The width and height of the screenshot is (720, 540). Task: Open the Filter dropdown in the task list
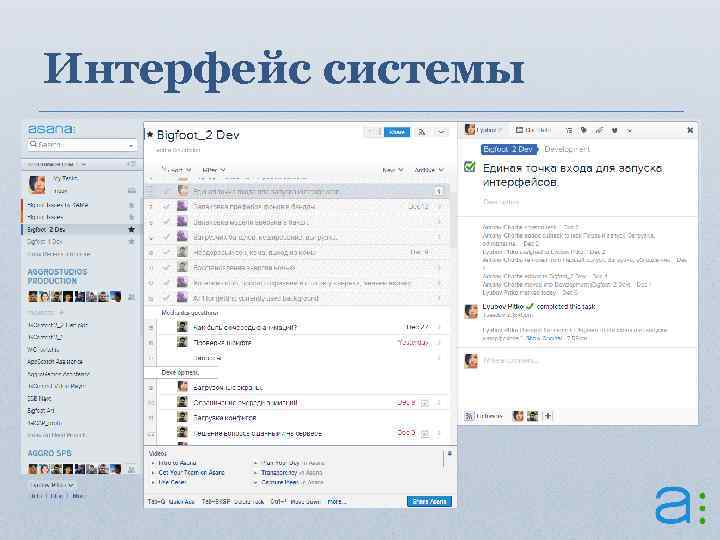tap(214, 170)
